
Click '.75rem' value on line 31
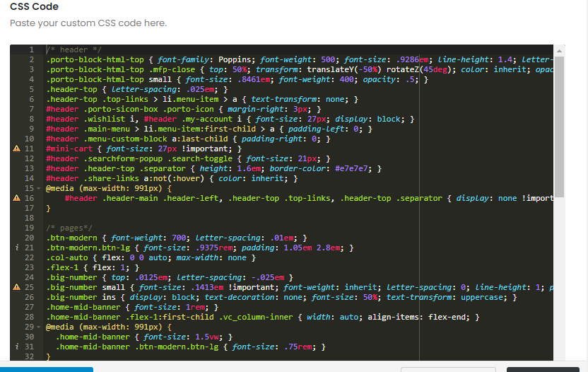coord(298,347)
